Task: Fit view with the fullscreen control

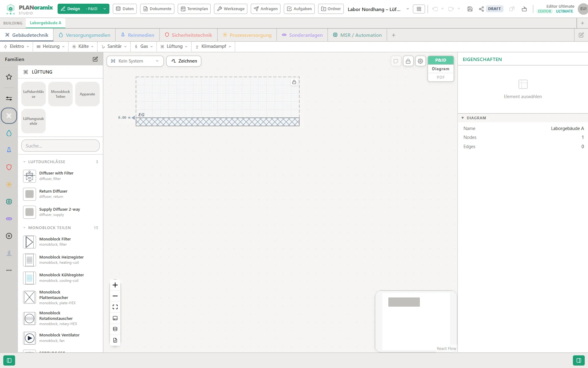Action: (115, 307)
